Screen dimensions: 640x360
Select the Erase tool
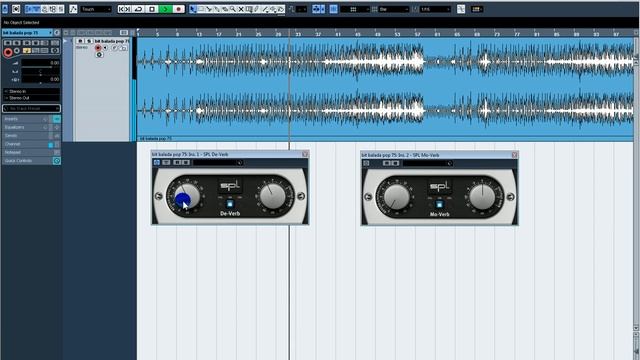pyautogui.click(x=224, y=9)
